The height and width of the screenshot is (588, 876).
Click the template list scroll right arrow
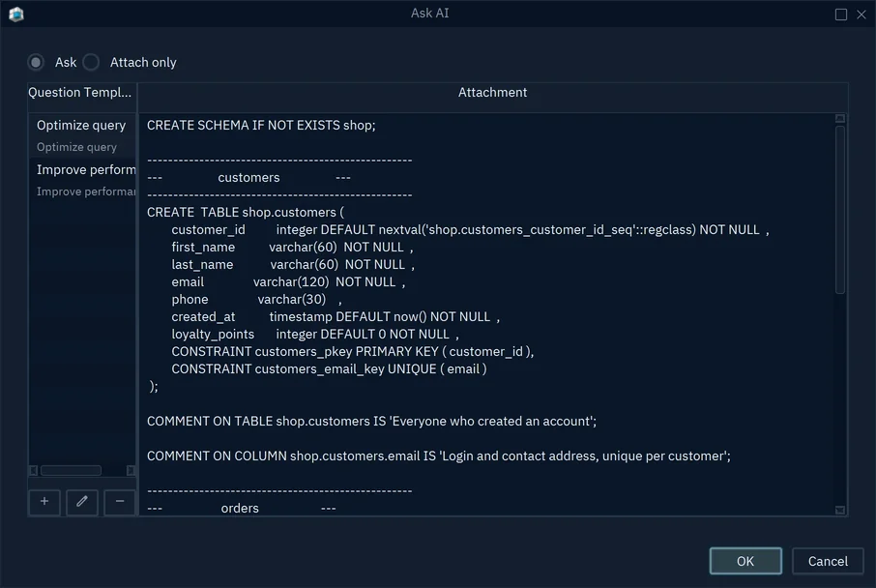tap(131, 471)
